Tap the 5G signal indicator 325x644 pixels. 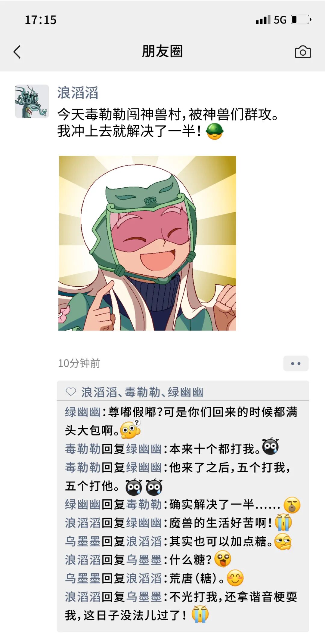280,20
